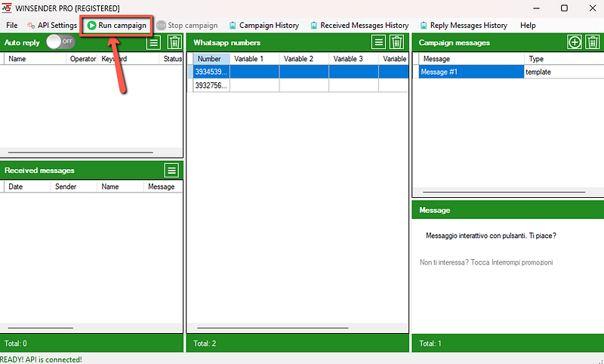The image size is (604, 364).
Task: Maximize the WinSender window
Action: click(x=564, y=8)
